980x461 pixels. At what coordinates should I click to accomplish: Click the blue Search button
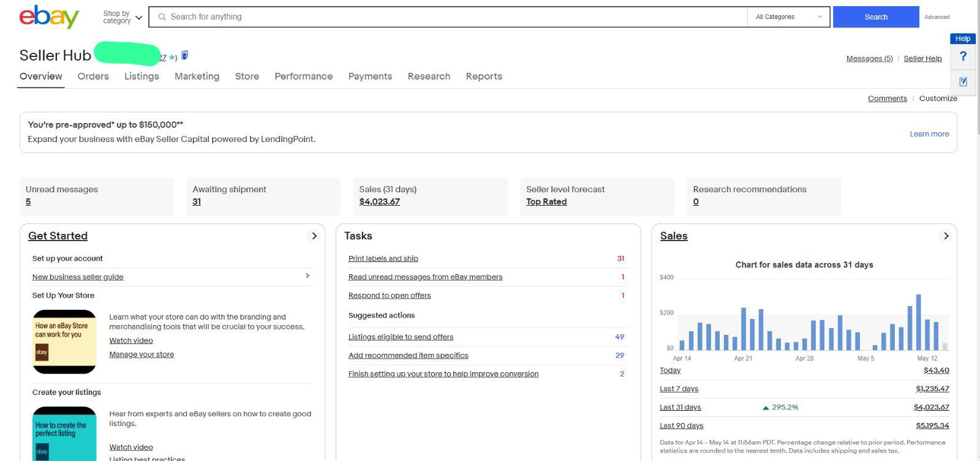tap(876, 17)
